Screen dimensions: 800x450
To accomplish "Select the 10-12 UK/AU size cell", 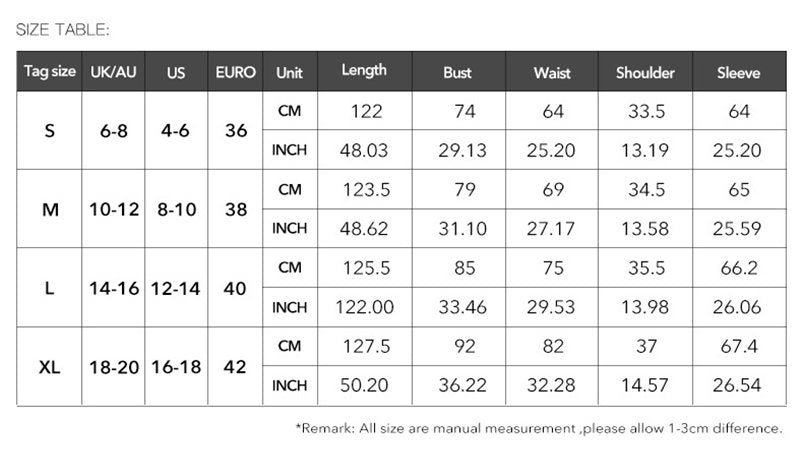I will 113,209.
